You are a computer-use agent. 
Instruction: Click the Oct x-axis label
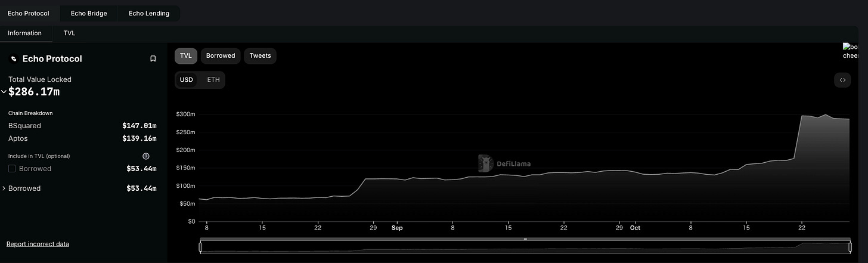click(x=635, y=228)
